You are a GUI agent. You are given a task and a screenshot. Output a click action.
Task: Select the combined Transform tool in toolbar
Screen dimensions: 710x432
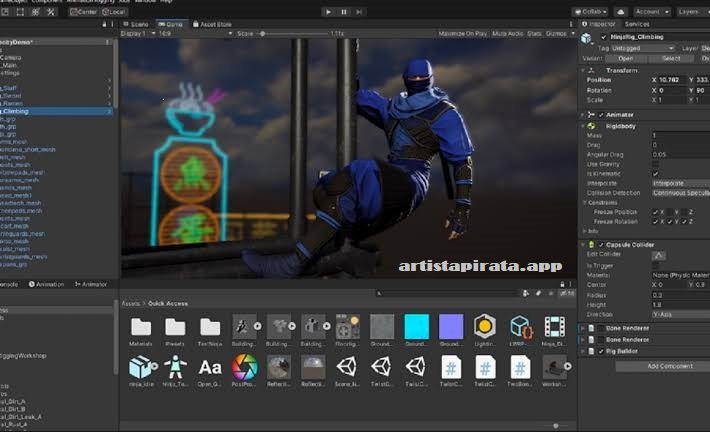click(36, 12)
